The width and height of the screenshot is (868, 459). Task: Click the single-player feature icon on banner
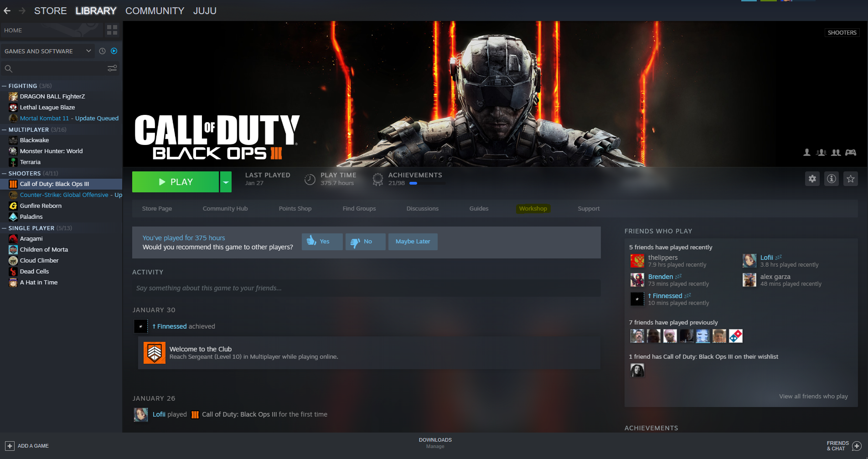point(807,152)
